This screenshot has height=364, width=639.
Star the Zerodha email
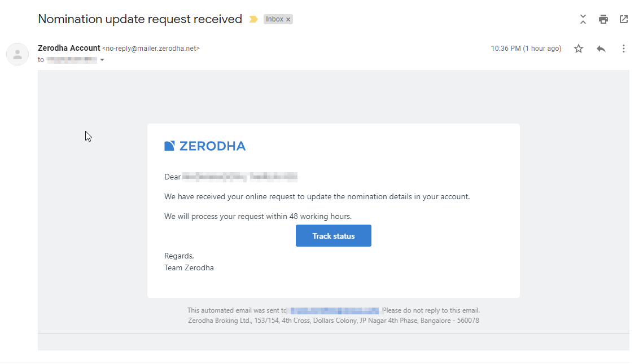[578, 49]
